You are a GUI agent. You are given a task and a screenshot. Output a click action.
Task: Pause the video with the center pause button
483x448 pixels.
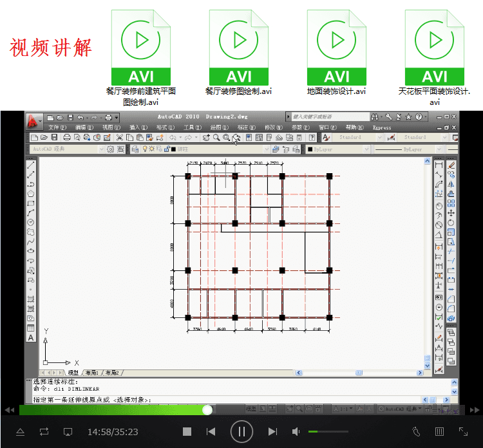coord(241,432)
